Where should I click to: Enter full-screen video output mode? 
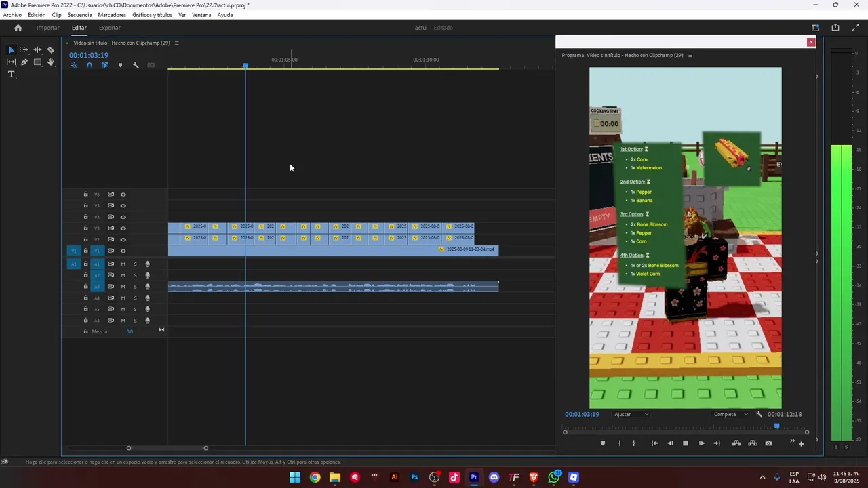tap(855, 28)
